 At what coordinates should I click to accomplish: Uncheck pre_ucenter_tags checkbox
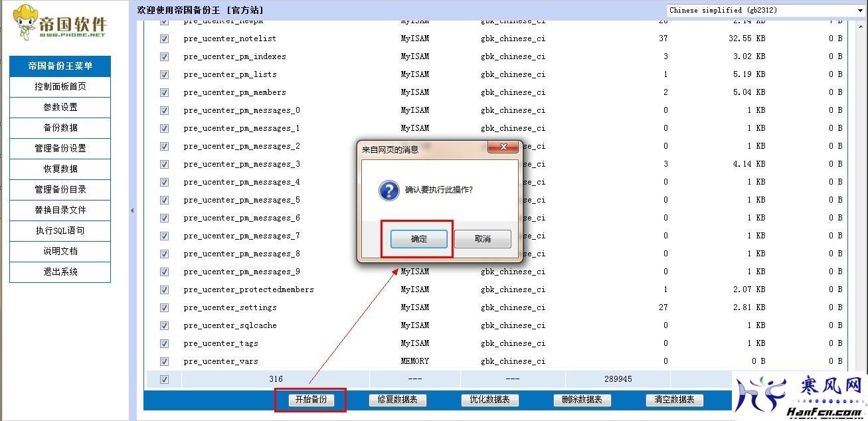coord(164,344)
